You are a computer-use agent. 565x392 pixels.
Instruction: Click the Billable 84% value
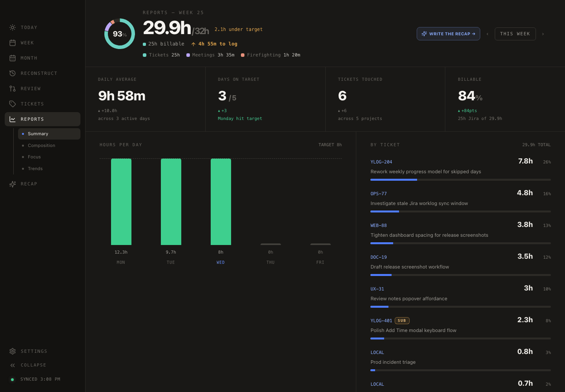[x=470, y=96]
